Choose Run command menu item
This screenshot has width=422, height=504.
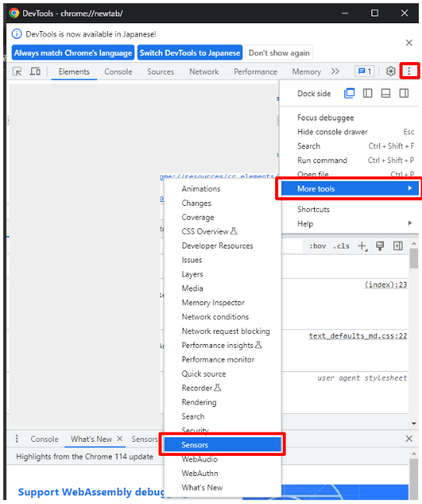350,160
